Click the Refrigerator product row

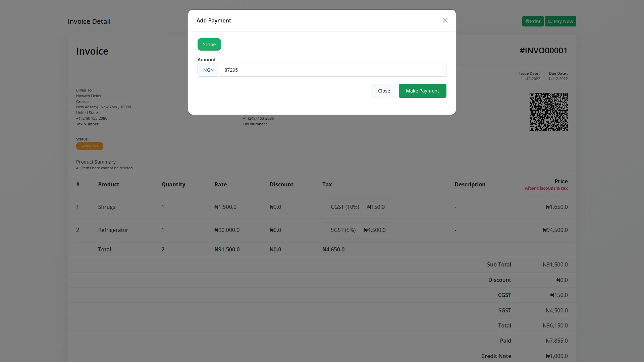tap(113, 230)
